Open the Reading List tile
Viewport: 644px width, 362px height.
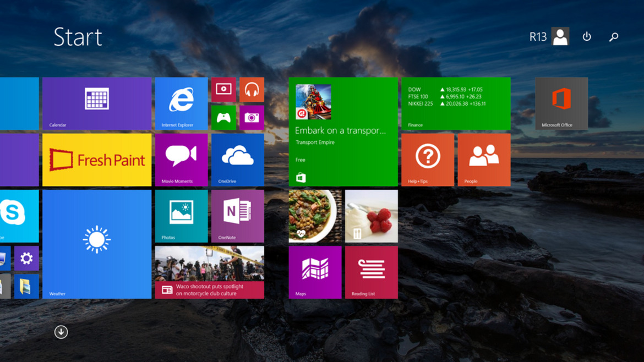click(x=372, y=272)
